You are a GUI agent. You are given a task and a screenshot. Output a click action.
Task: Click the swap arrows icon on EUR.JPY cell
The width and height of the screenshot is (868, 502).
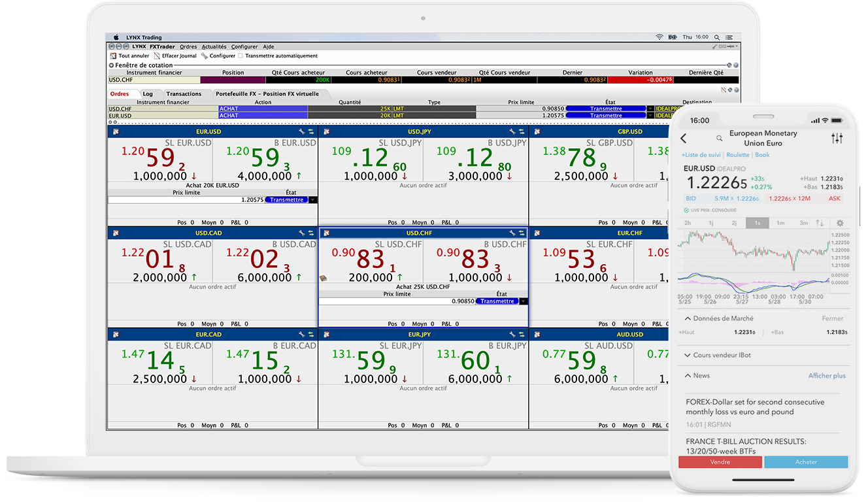[522, 334]
